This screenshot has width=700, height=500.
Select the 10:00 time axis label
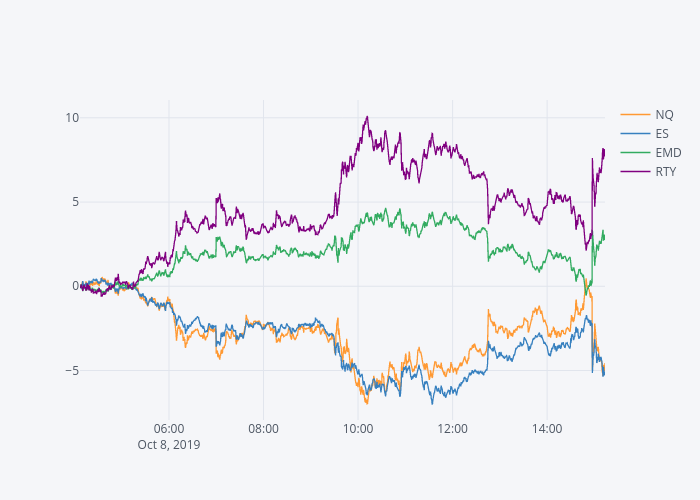358,428
